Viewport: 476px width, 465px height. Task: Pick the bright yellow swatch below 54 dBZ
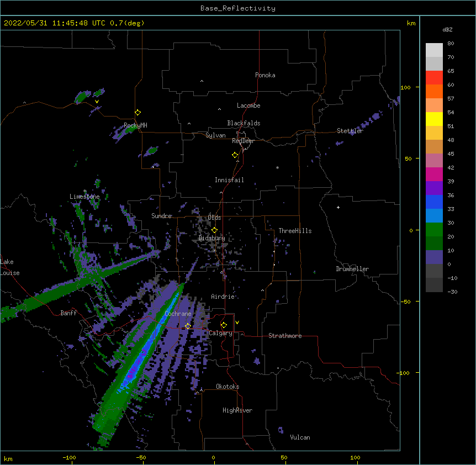[x=434, y=119]
